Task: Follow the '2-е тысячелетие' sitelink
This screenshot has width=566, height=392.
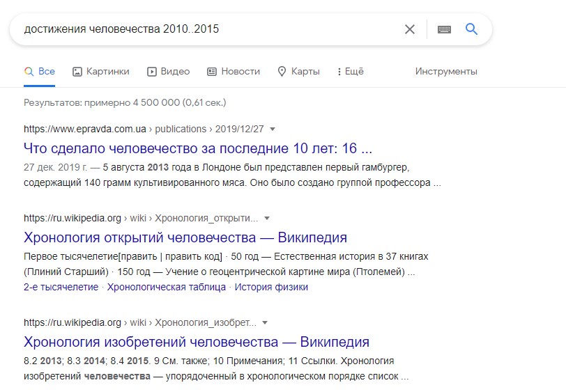Action: [x=61, y=287]
